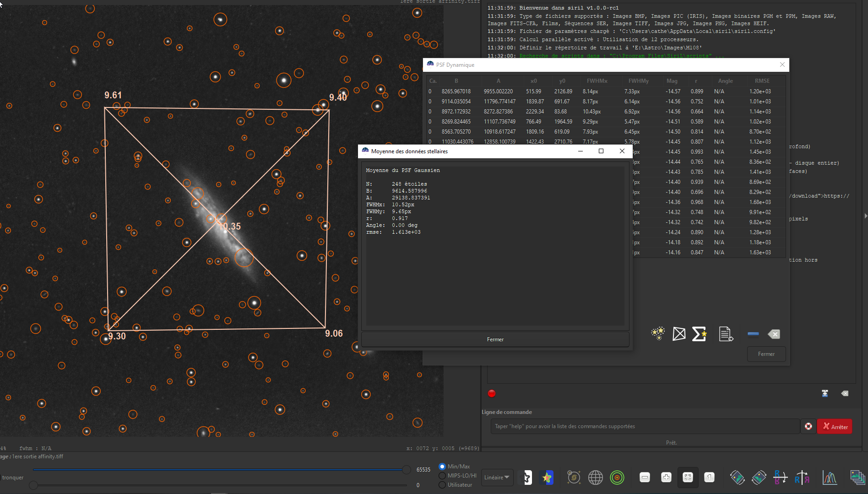Open the Linéaire display mode dropdown

497,478
